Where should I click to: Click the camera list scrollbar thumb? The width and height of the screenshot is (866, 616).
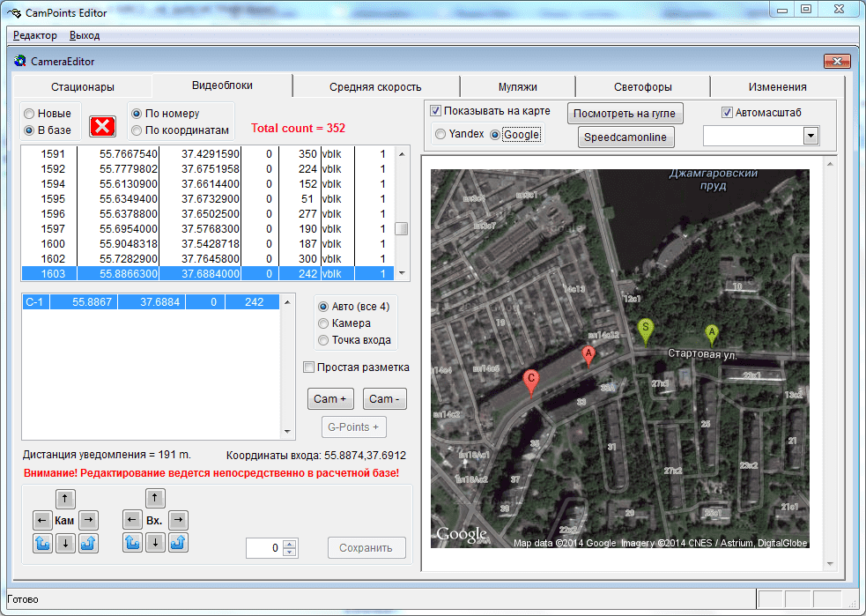pos(402,228)
